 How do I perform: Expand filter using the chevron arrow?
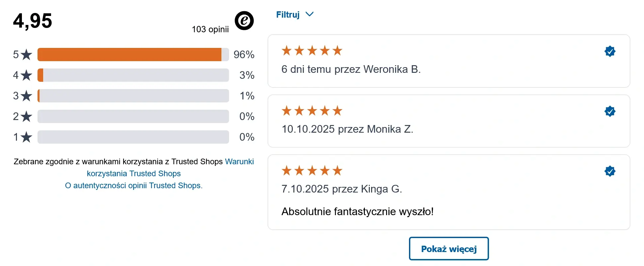click(309, 14)
